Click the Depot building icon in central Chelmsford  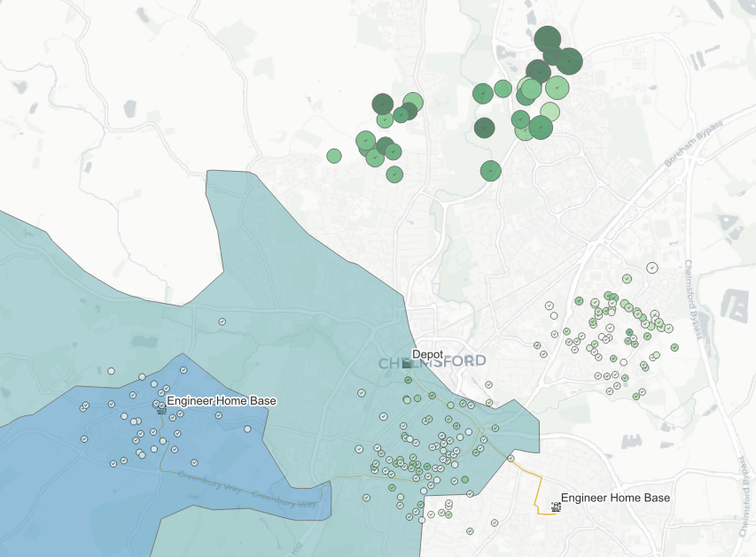pyautogui.click(x=407, y=363)
